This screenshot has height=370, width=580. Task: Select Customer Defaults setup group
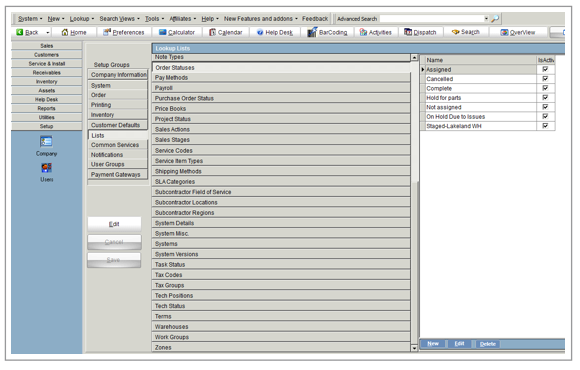tap(118, 125)
